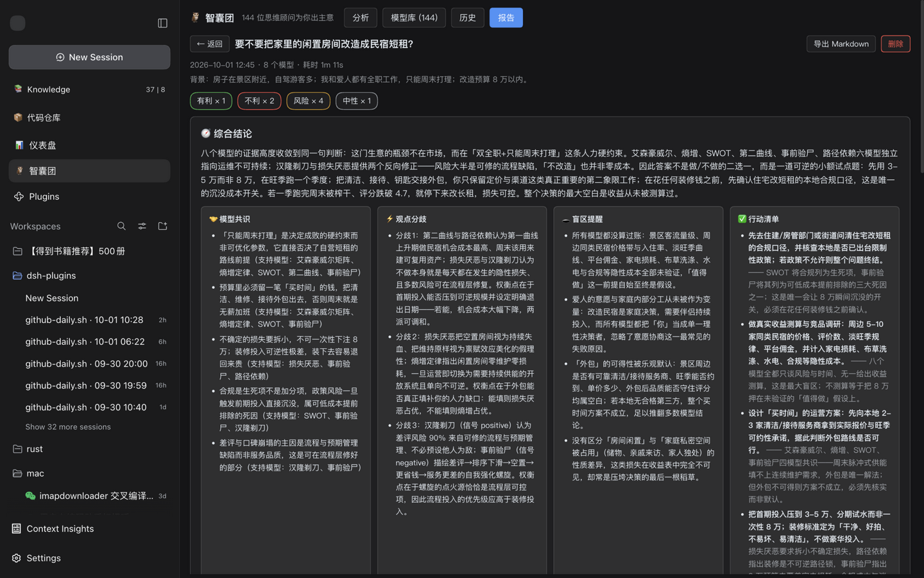Export report via 导出 Markdown

point(841,44)
